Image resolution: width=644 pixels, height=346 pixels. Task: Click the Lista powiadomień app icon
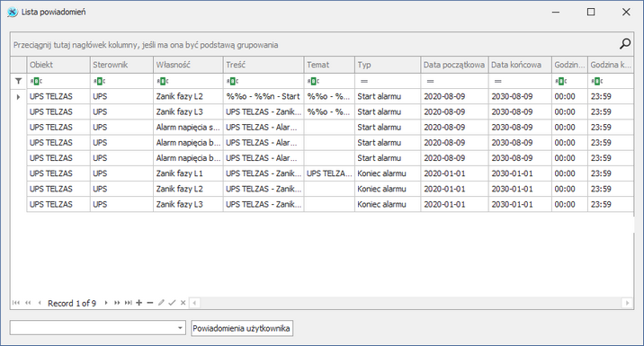13,12
